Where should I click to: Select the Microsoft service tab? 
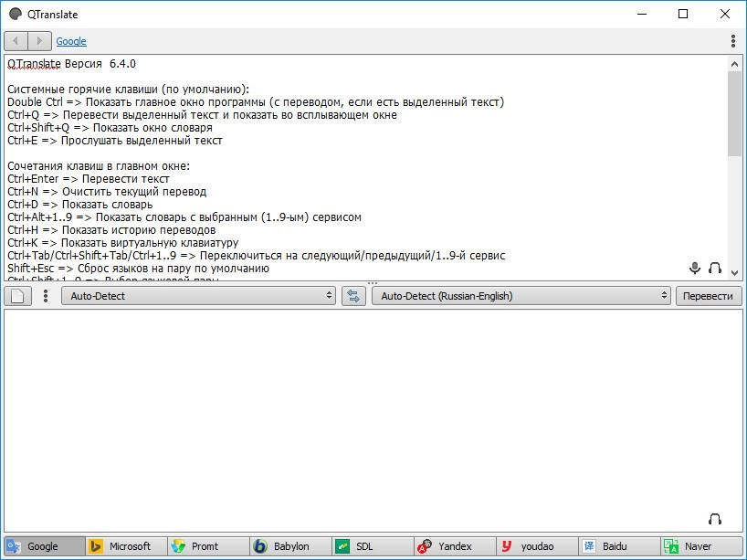pos(127,546)
